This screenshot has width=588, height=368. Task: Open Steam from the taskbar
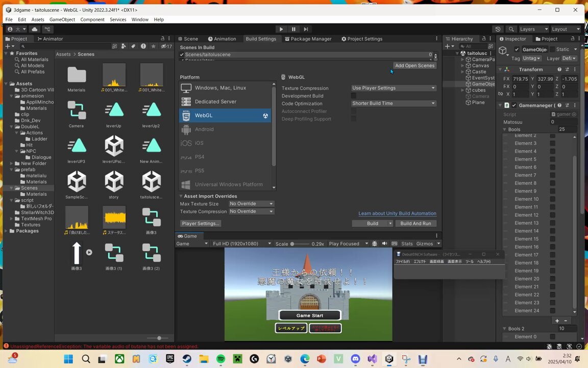click(x=187, y=359)
